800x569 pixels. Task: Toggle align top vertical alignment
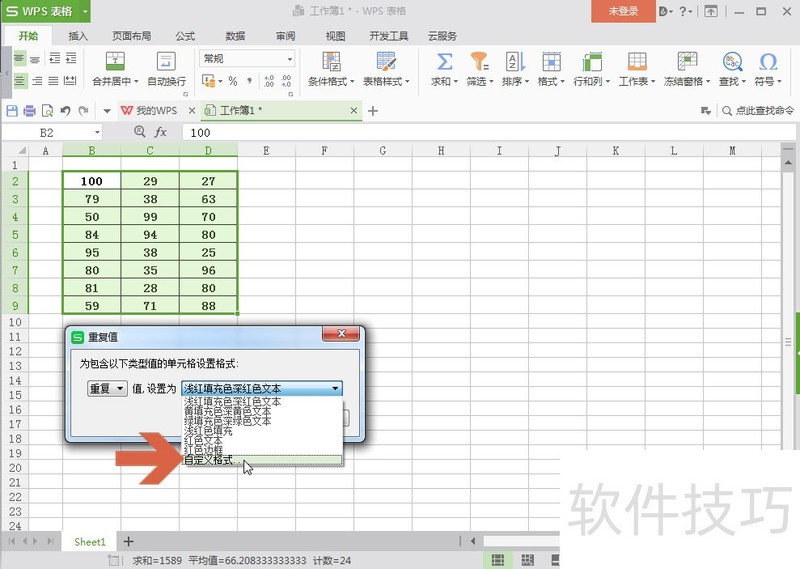coord(19,58)
